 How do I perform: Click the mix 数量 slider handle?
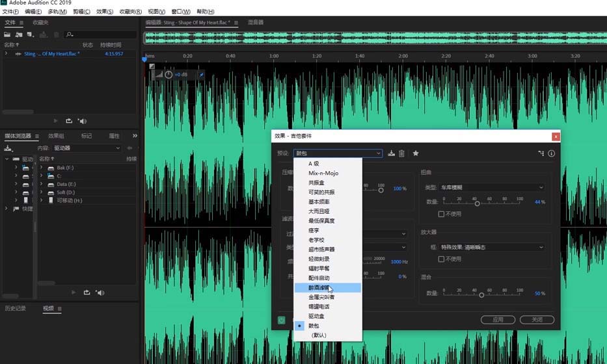481,294
